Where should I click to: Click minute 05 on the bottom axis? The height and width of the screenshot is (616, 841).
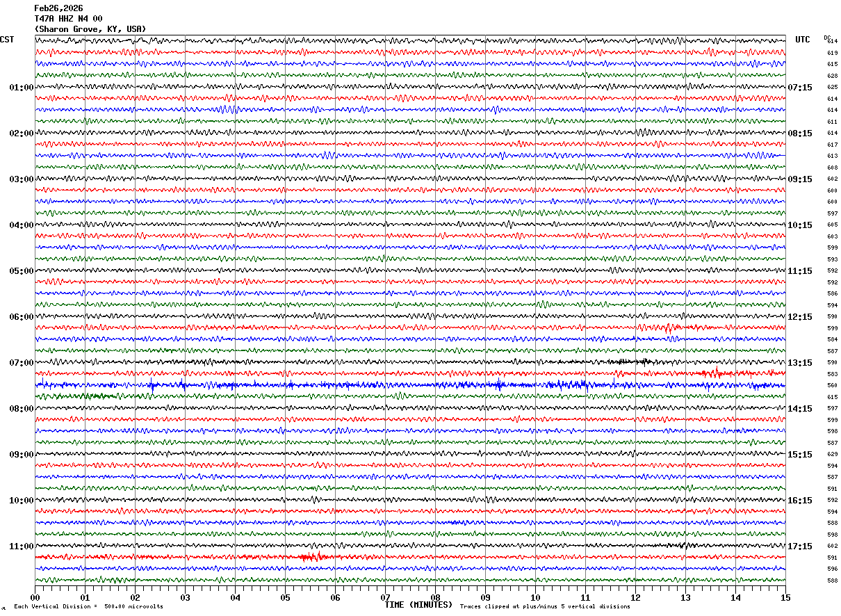pos(285,597)
